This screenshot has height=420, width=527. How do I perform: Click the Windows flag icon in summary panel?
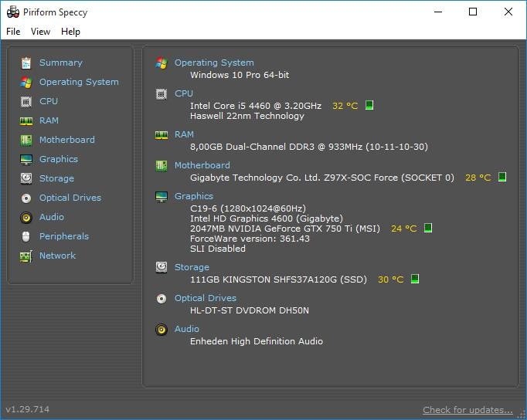coord(161,63)
